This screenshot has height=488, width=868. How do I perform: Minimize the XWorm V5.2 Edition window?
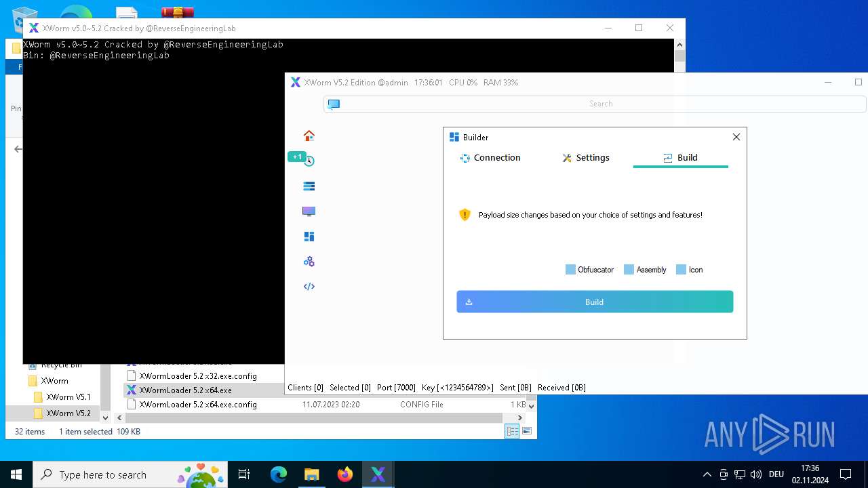[828, 82]
